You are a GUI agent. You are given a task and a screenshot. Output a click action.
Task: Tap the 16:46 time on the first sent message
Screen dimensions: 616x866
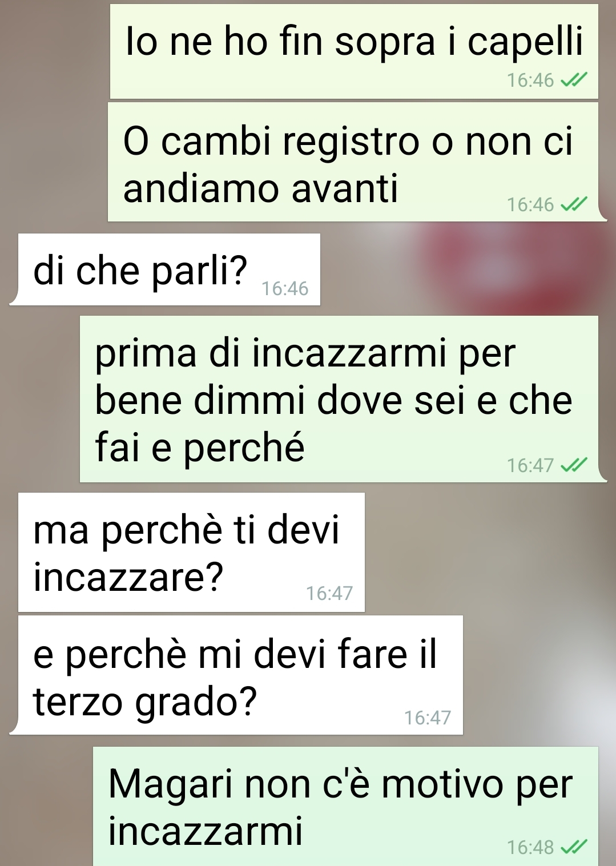pyautogui.click(x=530, y=80)
